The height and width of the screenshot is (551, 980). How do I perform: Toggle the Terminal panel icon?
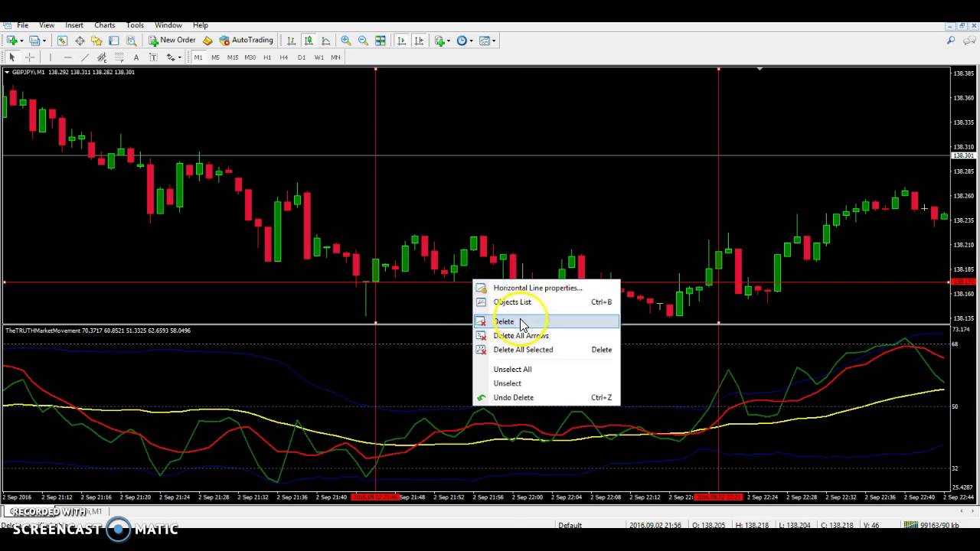click(113, 41)
